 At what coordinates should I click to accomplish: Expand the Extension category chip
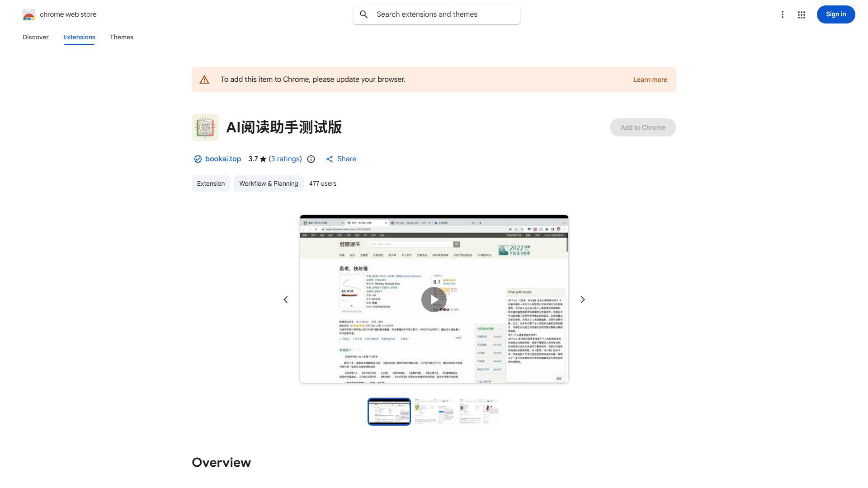(x=211, y=183)
